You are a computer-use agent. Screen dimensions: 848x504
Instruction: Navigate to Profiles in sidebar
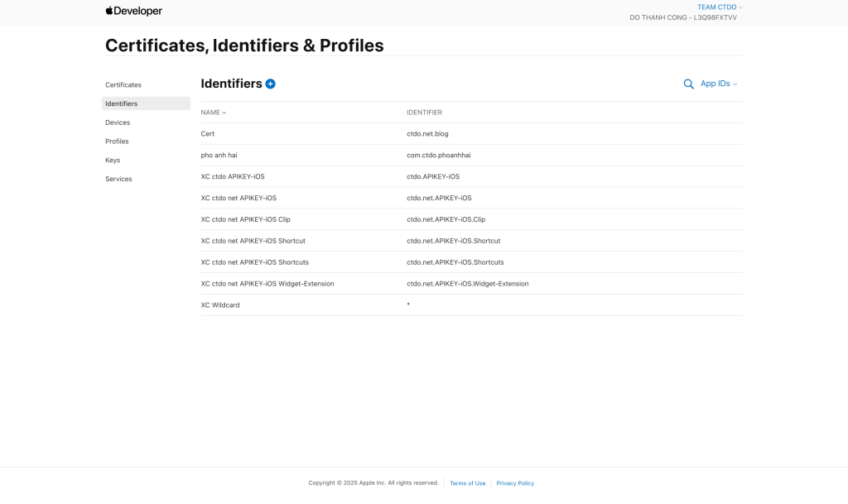[x=117, y=142]
